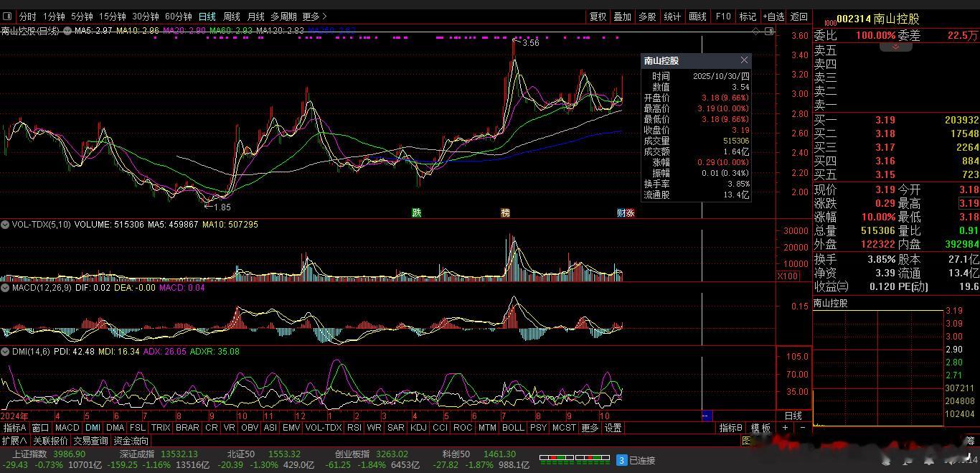Open the 更多 timeframe dropdown

[314, 16]
